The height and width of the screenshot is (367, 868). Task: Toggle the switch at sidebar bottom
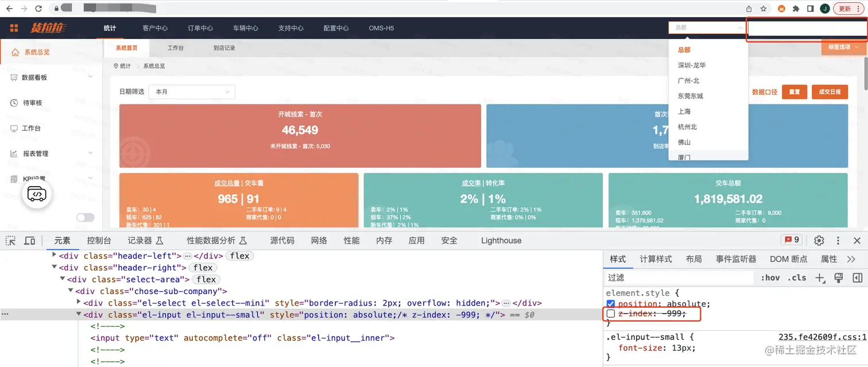coord(86,218)
